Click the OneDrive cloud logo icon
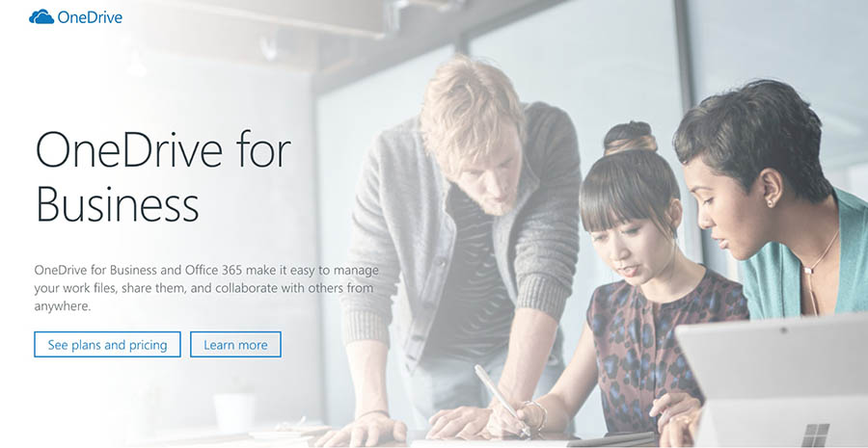The width and height of the screenshot is (868, 448). tap(41, 17)
